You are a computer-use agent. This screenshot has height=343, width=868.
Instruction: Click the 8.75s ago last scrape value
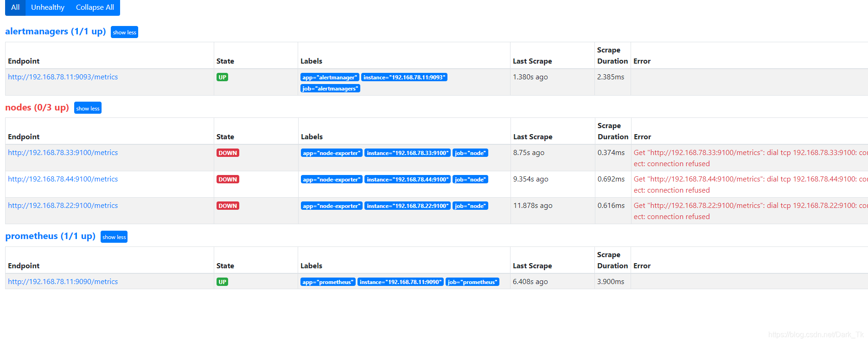529,153
